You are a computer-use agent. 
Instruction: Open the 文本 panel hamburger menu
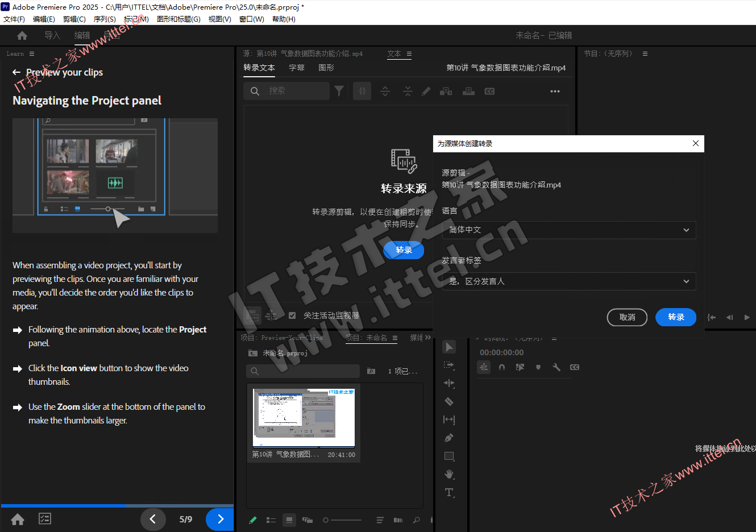(409, 54)
